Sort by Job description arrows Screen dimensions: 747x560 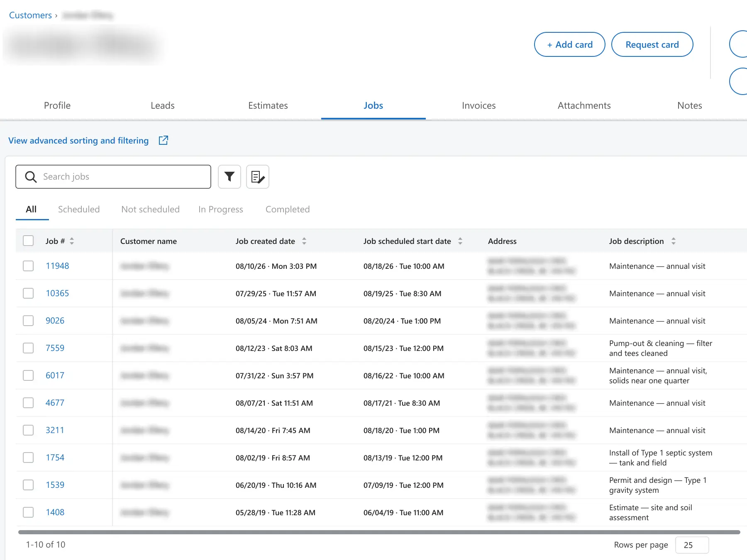coord(674,241)
